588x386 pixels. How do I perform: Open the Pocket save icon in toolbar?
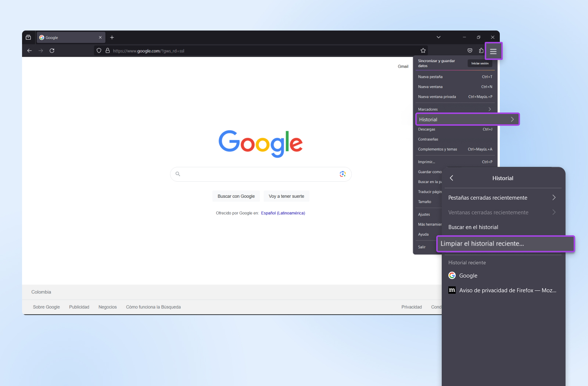click(x=470, y=51)
